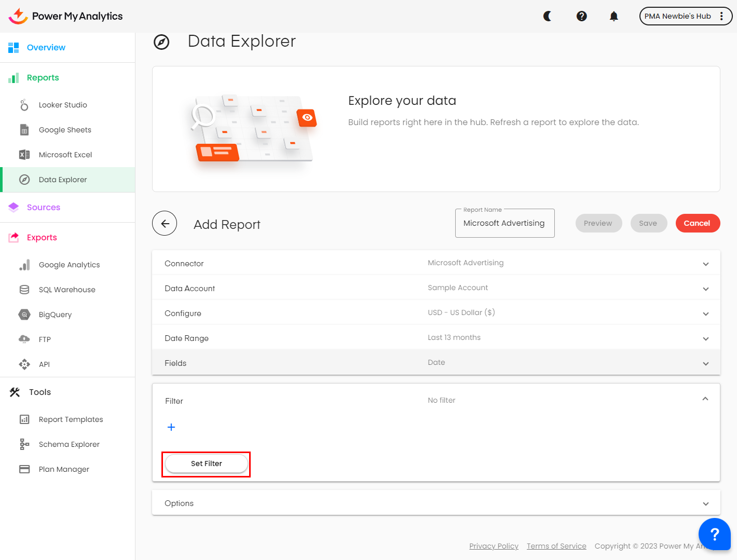Select Schema Explorer tool

pyautogui.click(x=69, y=444)
